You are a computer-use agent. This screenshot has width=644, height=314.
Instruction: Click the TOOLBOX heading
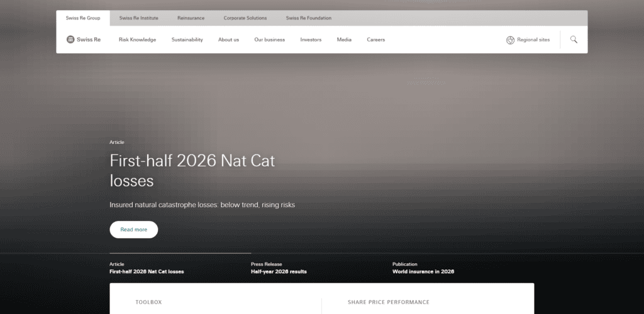(x=148, y=302)
